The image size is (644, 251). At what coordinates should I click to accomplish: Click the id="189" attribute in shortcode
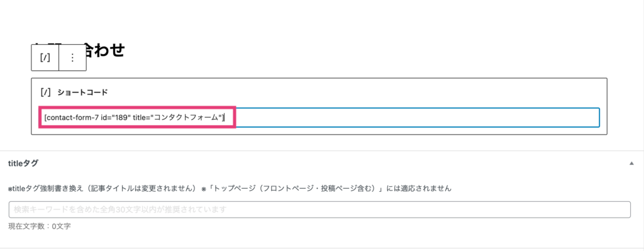click(116, 118)
